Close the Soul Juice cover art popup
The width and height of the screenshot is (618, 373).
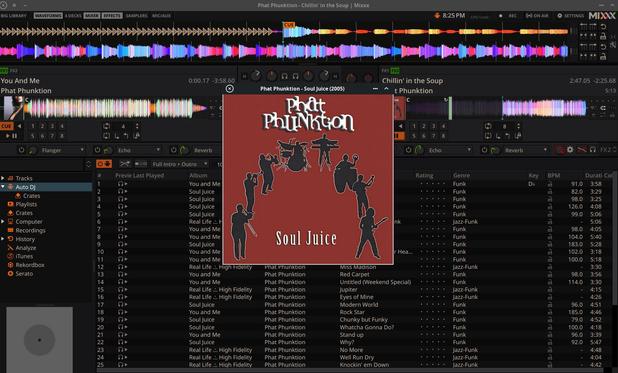[x=229, y=89]
